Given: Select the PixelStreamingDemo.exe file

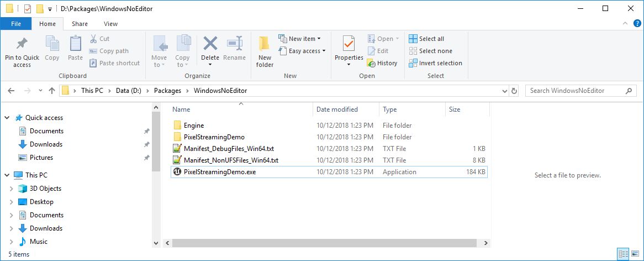Looking at the screenshot, I should 220,172.
